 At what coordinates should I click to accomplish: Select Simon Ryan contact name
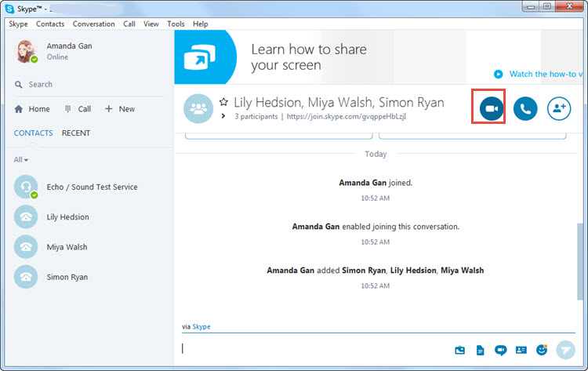(67, 277)
